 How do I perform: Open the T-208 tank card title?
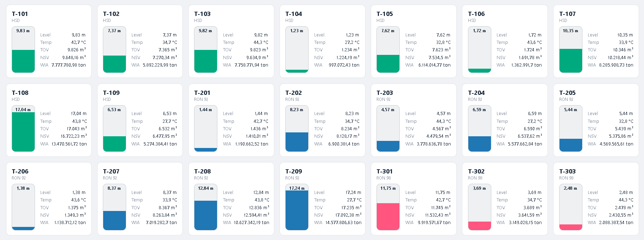point(203,171)
